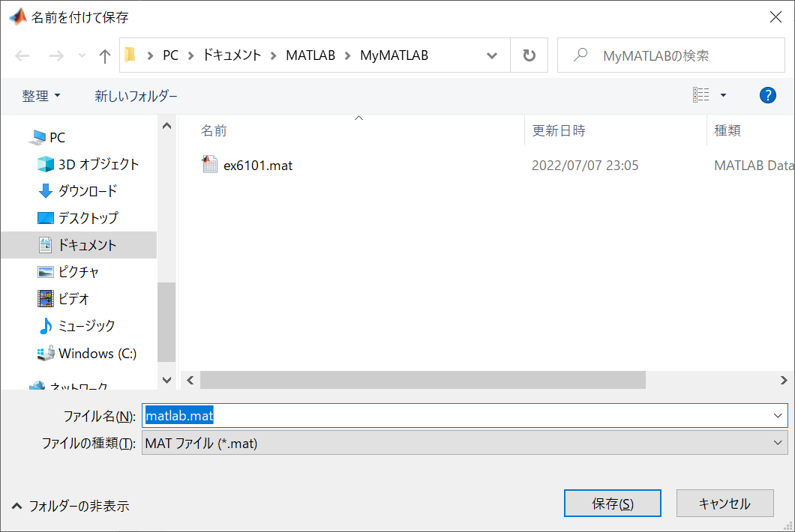Click the MATLAB Data type cell

754,166
